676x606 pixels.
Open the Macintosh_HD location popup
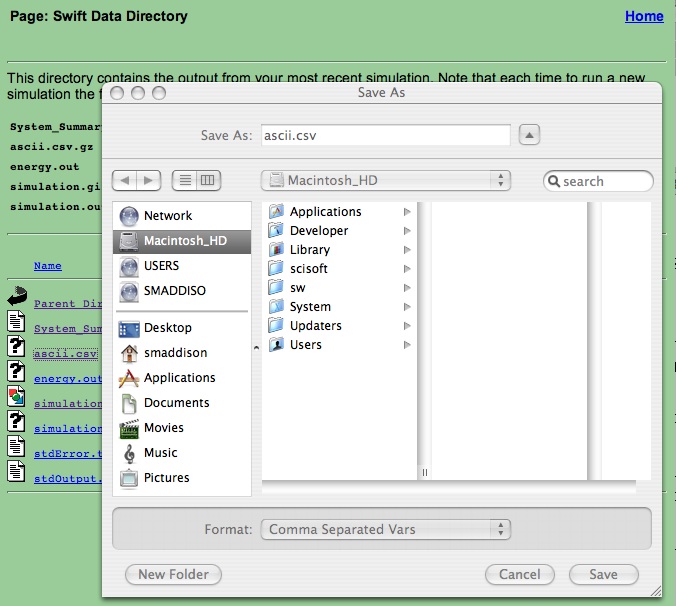point(386,180)
